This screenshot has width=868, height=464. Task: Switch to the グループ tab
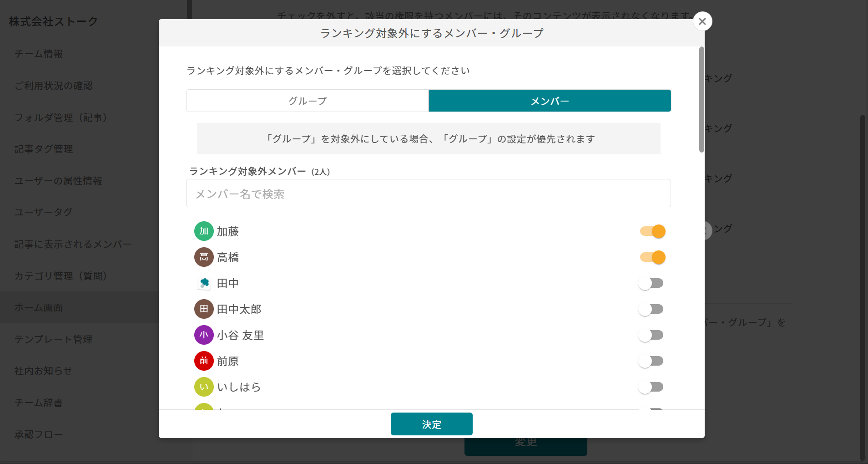[307, 101]
